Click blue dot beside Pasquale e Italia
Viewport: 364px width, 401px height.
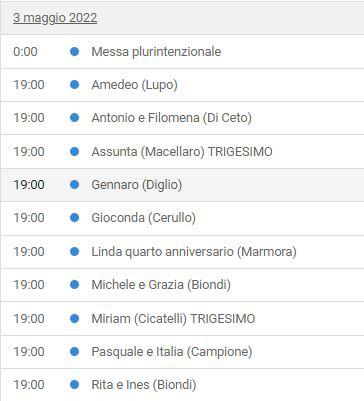[75, 351]
